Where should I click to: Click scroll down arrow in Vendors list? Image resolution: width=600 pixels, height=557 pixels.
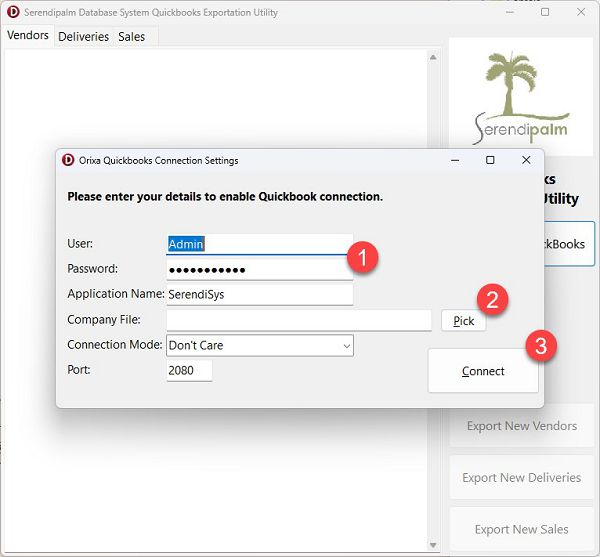click(x=433, y=545)
